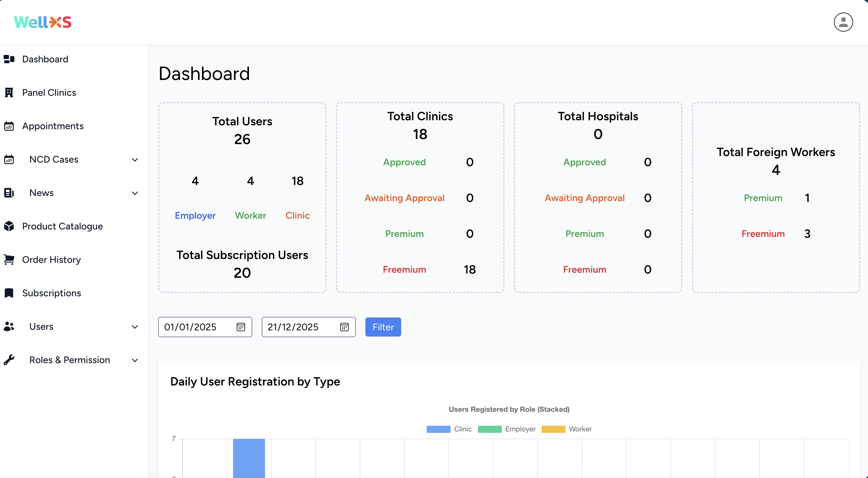The image size is (868, 478).
Task: Click the Panel Clinics building icon
Action: pyautogui.click(x=9, y=92)
